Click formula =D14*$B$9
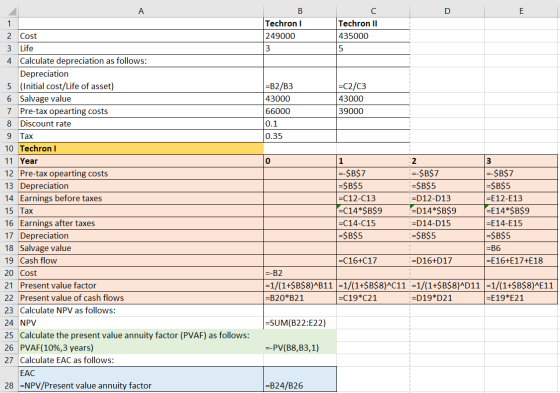 447,211
